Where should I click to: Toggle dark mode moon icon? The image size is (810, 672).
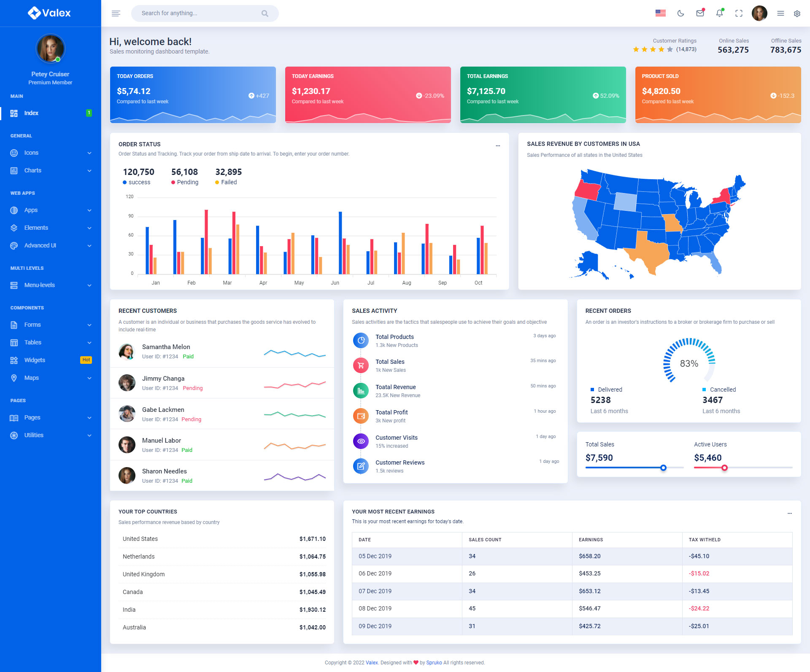pyautogui.click(x=680, y=13)
